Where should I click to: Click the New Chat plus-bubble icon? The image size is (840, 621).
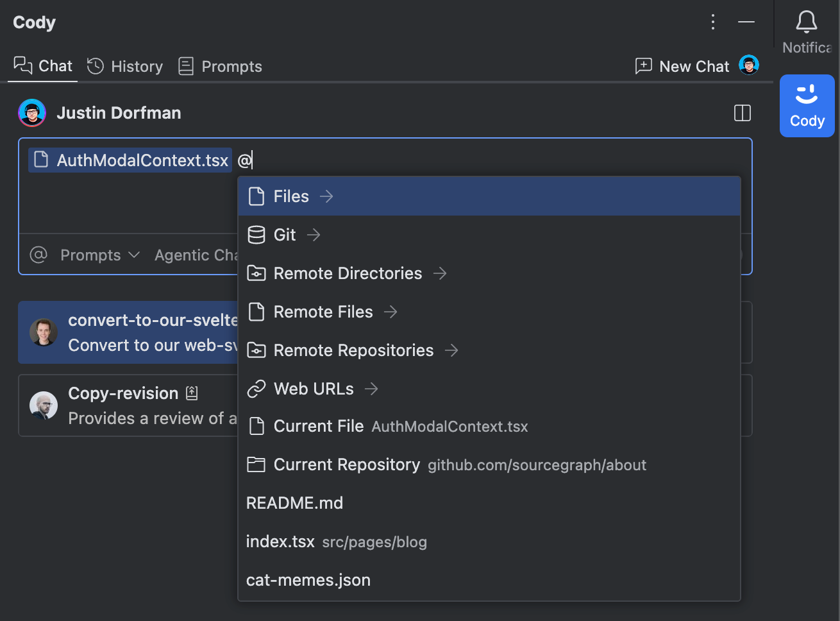(643, 66)
